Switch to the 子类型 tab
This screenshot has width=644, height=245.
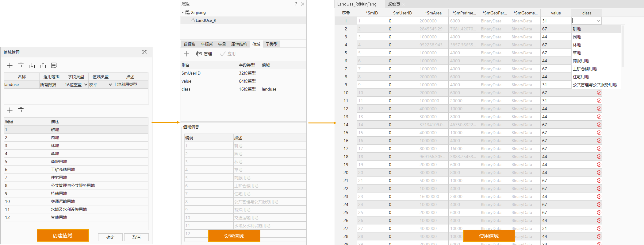click(x=271, y=44)
